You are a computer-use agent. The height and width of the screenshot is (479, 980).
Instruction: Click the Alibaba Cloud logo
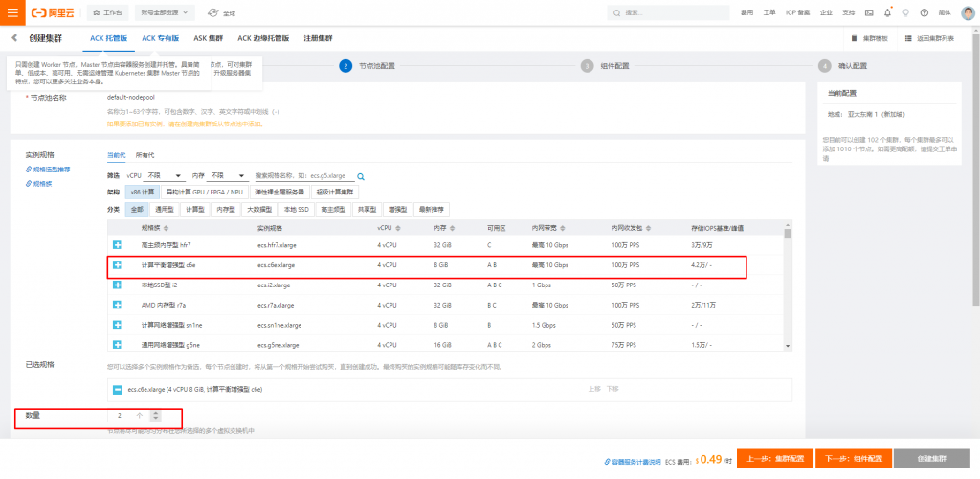(x=55, y=12)
